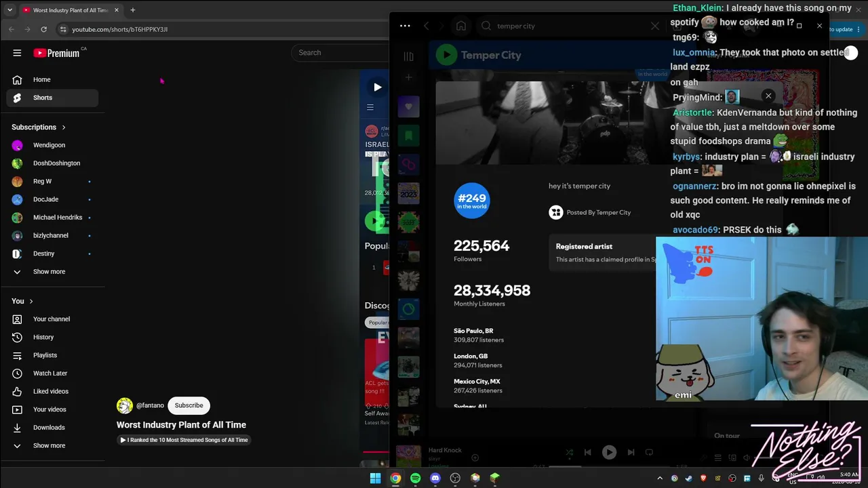Open a new Chrome tab
The width and height of the screenshot is (868, 488).
click(x=133, y=10)
